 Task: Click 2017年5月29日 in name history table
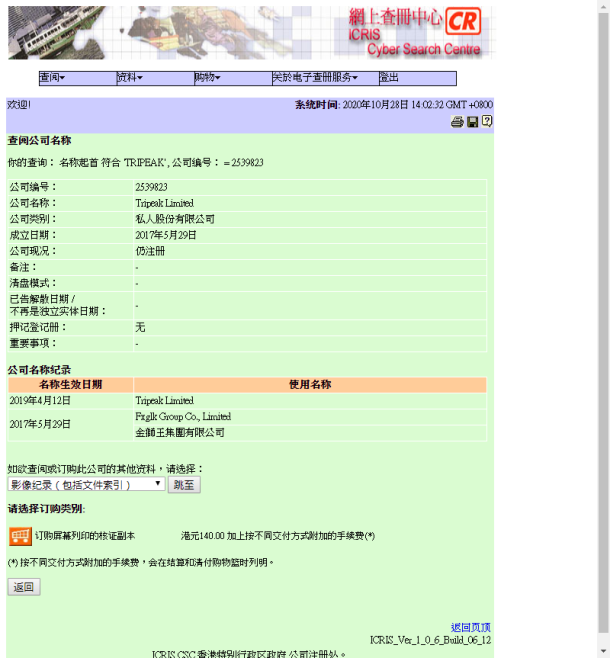point(40,425)
